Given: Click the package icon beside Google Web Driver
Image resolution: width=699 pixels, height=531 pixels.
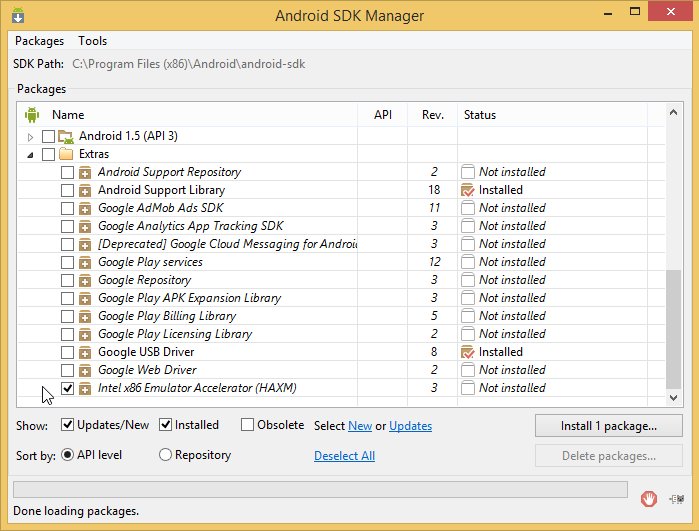Looking at the screenshot, I should click(x=85, y=370).
